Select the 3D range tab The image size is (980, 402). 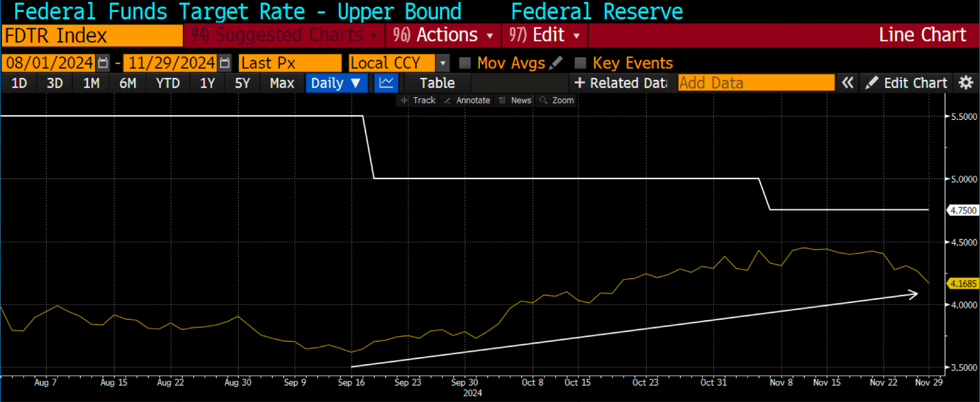(x=54, y=83)
